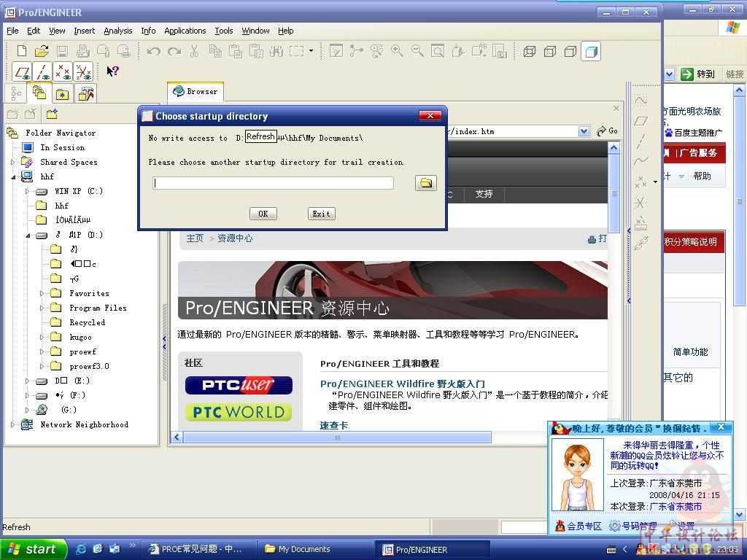This screenshot has height=560, width=747.
Task: Switch to the Browser tab
Action: pos(196,91)
